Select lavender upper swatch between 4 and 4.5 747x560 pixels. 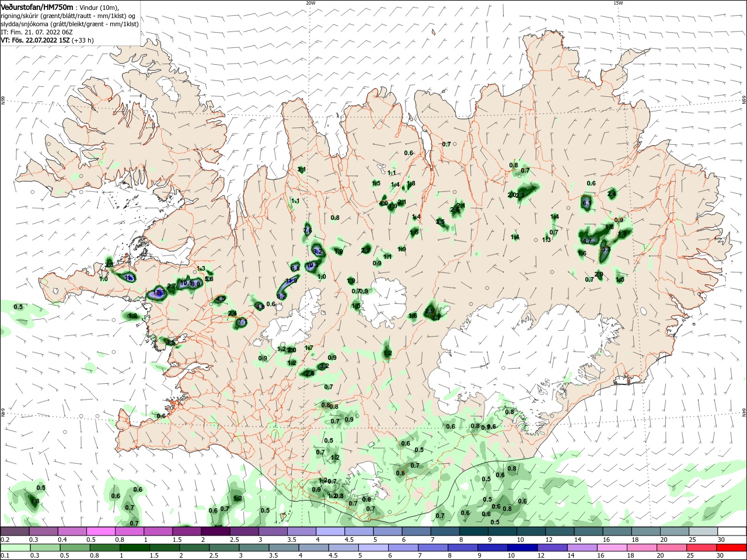tap(330, 531)
